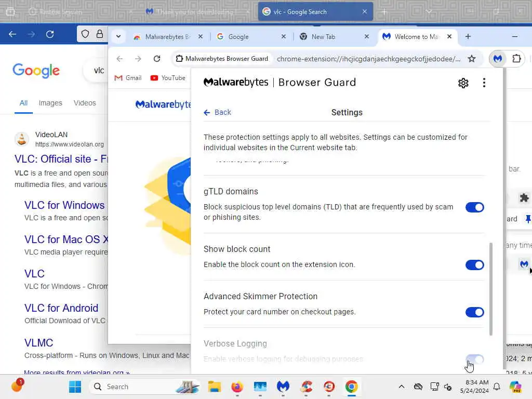Click Firefox site lock icon

pos(100,34)
